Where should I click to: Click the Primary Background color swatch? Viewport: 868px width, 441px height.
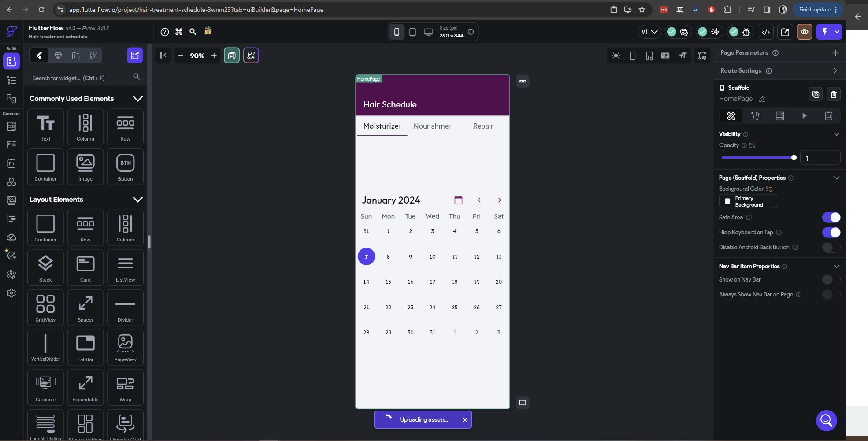point(727,201)
